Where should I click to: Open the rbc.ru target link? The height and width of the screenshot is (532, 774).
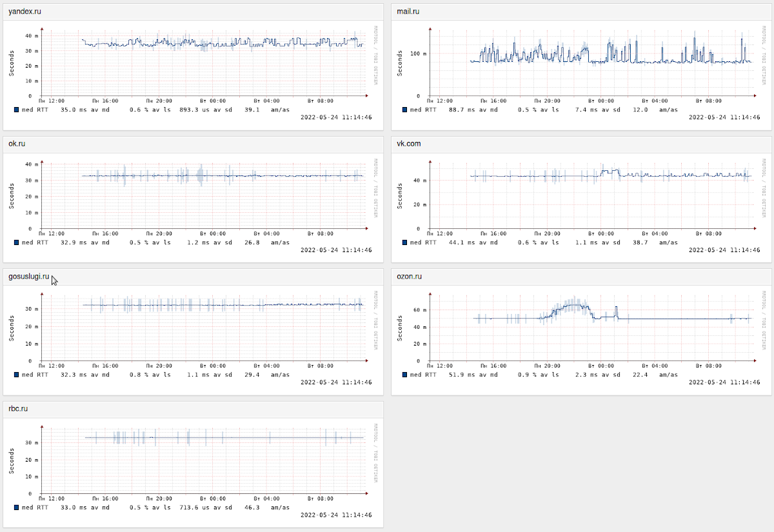(x=18, y=409)
